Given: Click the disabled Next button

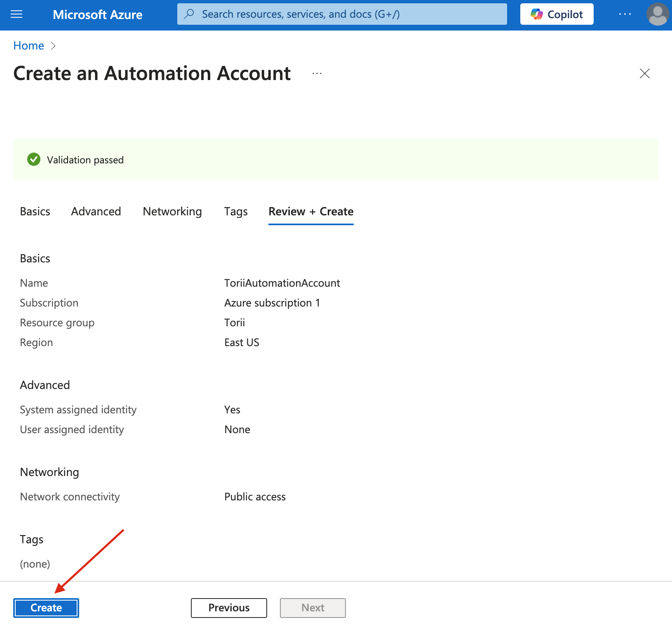Looking at the screenshot, I should [x=313, y=608].
